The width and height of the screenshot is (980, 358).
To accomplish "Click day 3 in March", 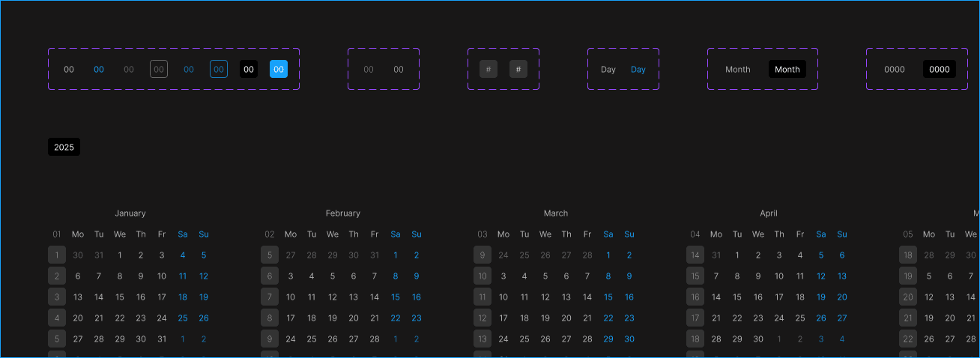I will tap(503, 276).
